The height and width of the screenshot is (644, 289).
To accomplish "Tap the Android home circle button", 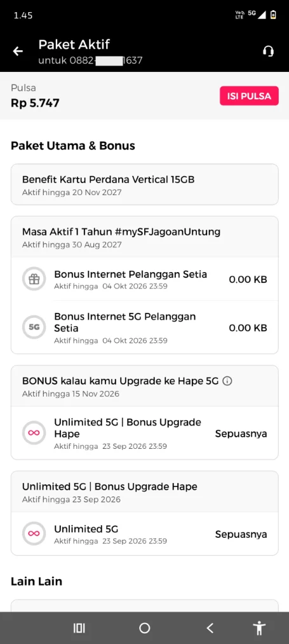I will tap(145, 627).
